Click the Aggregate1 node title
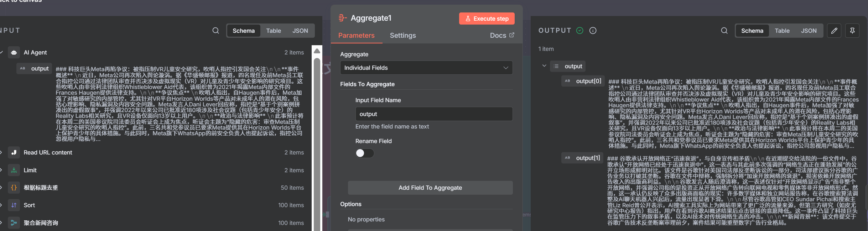 pyautogui.click(x=371, y=18)
